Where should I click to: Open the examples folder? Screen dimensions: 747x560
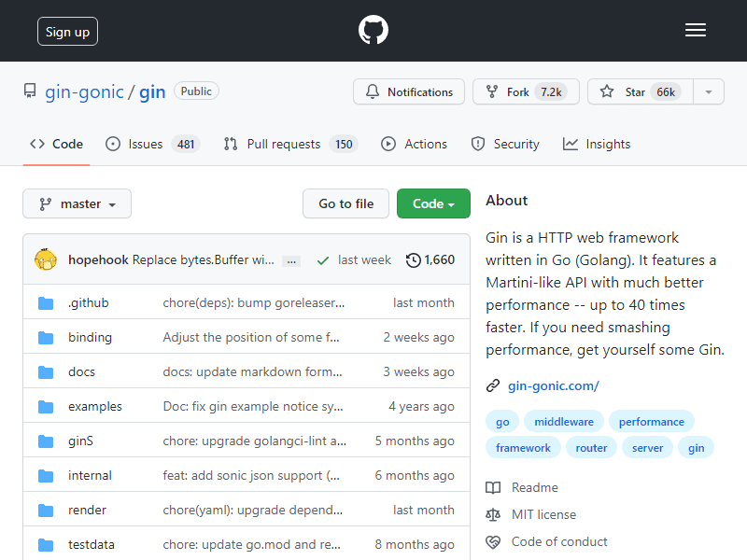pos(95,406)
